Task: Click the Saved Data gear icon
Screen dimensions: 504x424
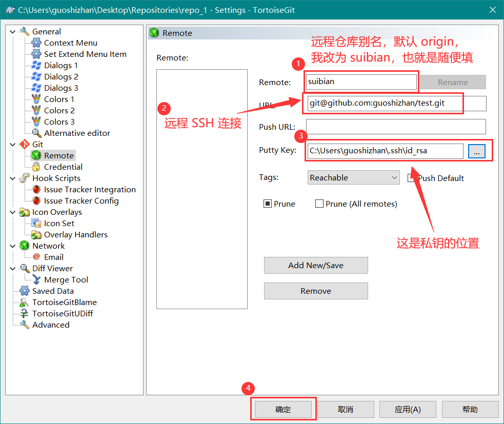Action: (x=24, y=291)
